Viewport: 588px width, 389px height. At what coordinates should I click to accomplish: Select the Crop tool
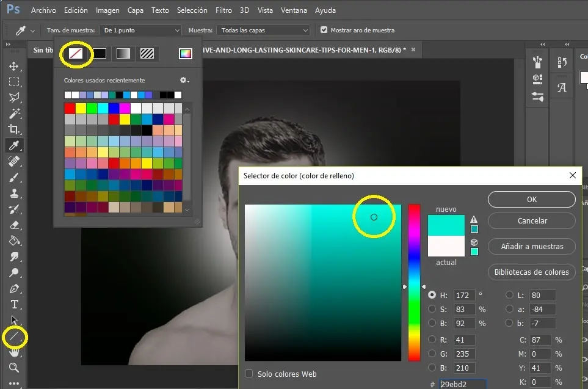coord(13,129)
